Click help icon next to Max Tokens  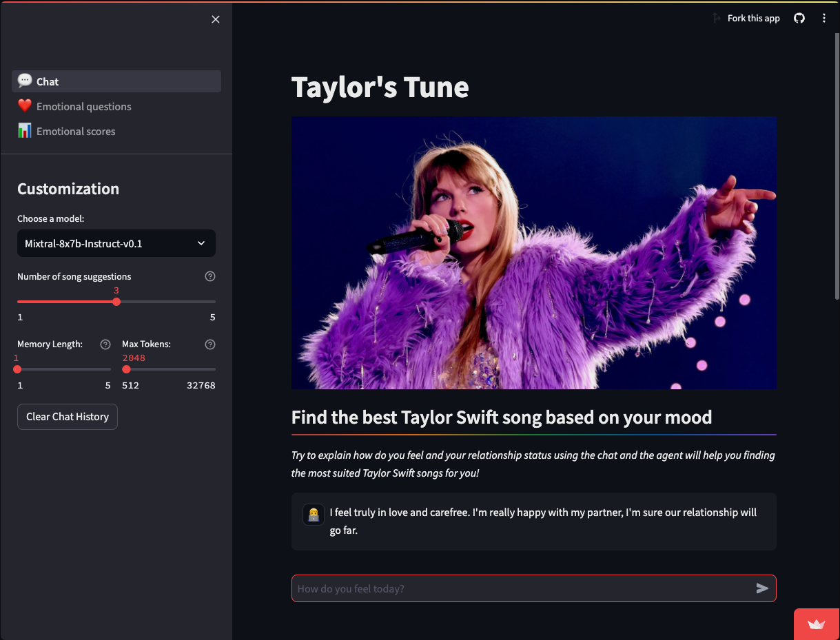(x=210, y=344)
